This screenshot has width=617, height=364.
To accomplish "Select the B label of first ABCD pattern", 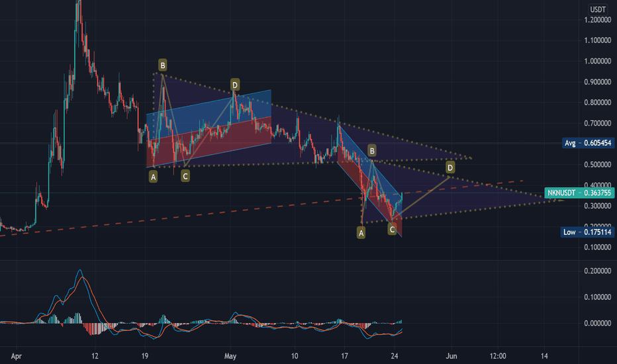I will click(162, 65).
